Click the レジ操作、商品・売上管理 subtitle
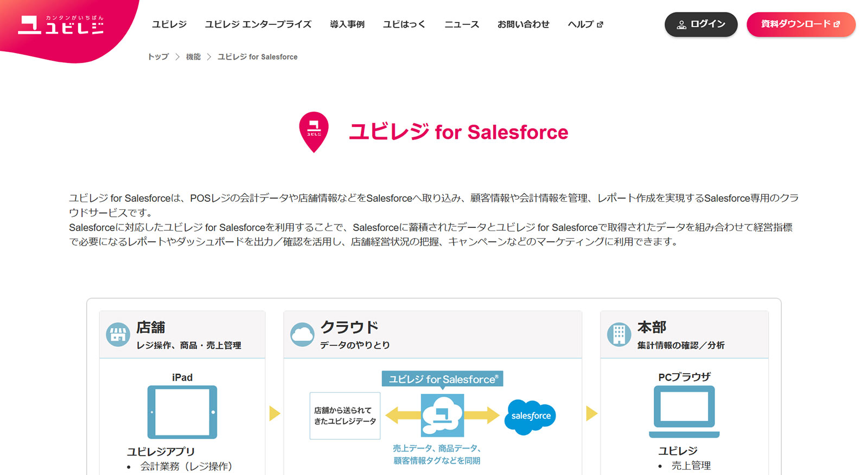Viewport: 868px width, 475px height. (189, 345)
